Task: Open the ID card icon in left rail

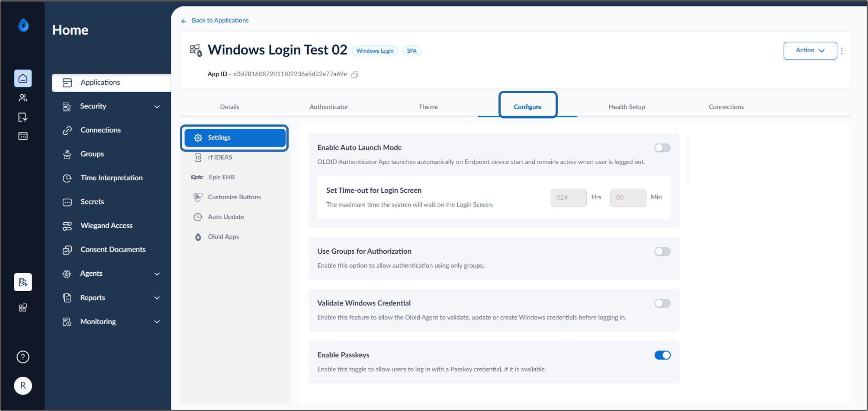Action: tap(23, 136)
